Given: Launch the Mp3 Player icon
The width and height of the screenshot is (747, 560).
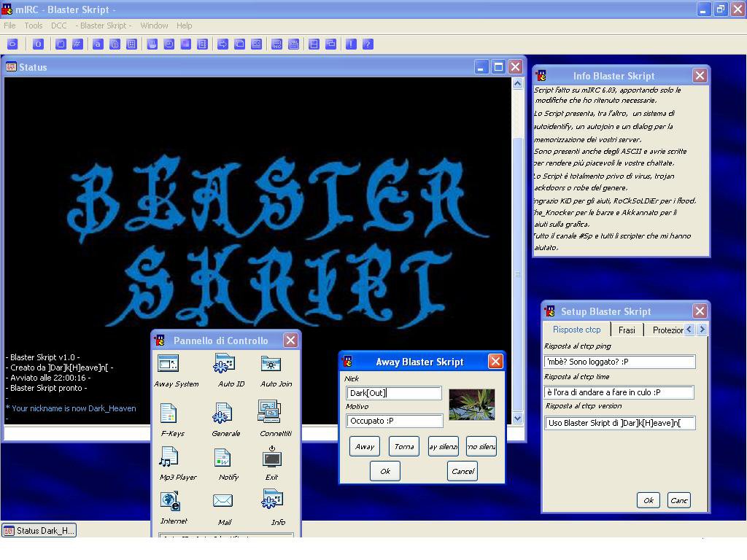Looking at the screenshot, I should click(x=169, y=458).
